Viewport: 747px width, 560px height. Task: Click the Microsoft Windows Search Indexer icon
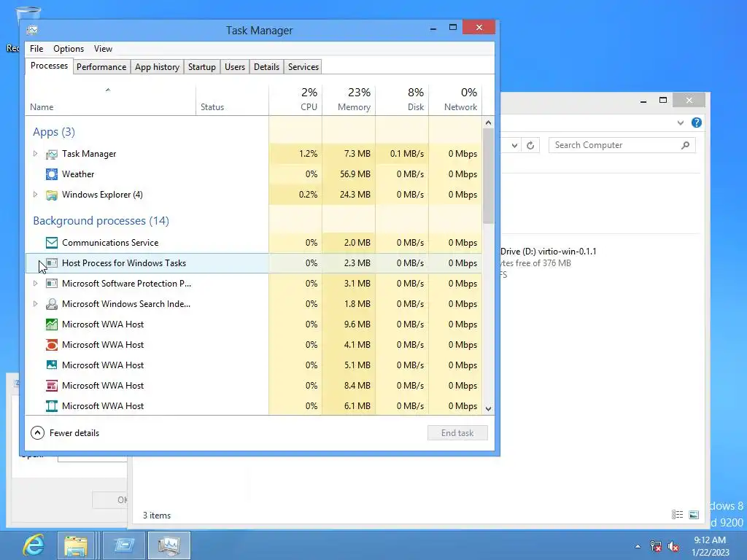click(x=52, y=304)
